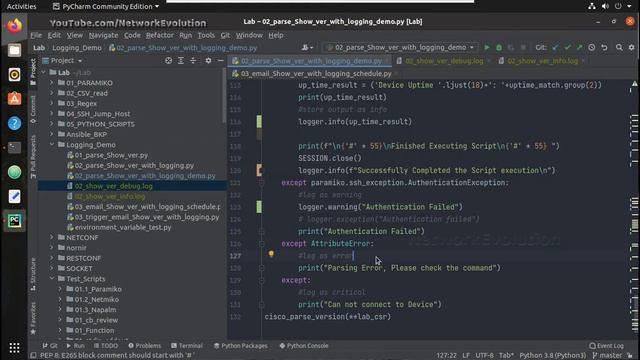
Task: Click Python 3.8 interpreter in status bar
Action: (552, 356)
